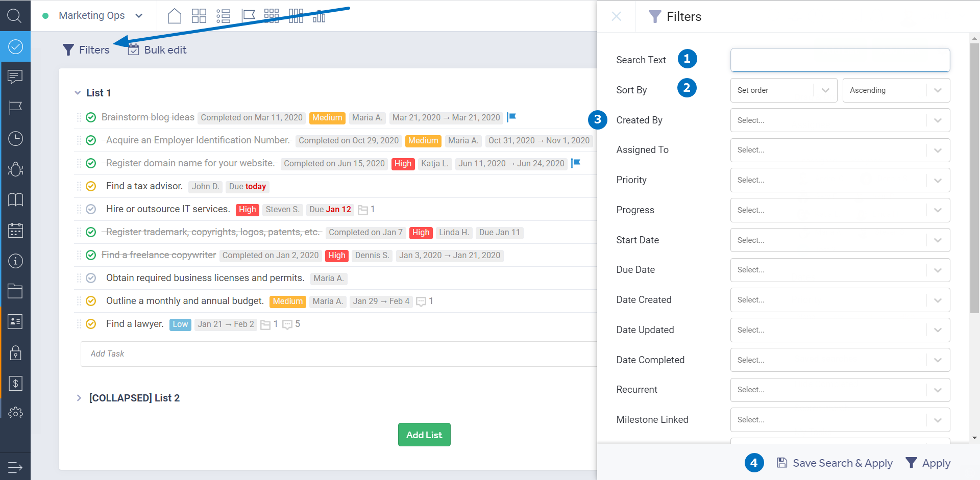Open the Filters menu item
This screenshot has width=980, height=480.
click(86, 50)
